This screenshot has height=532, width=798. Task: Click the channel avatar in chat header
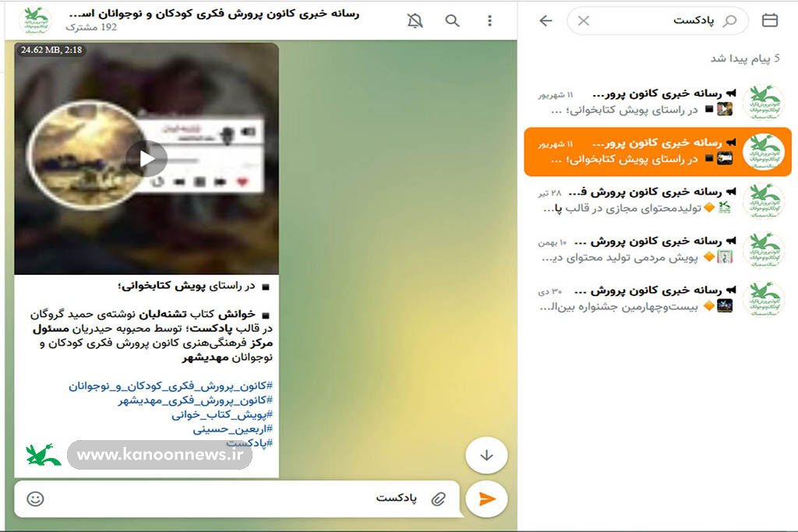pos(34,21)
